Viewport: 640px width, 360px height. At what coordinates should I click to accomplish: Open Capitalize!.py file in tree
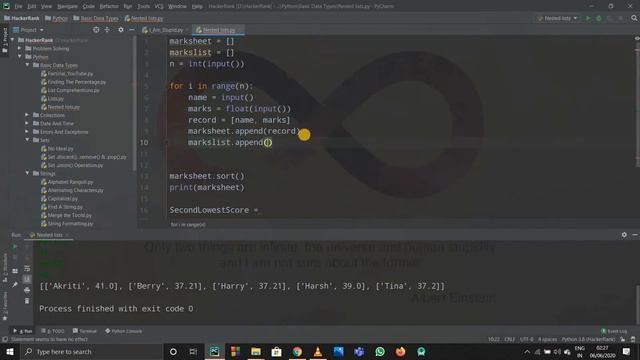63,198
